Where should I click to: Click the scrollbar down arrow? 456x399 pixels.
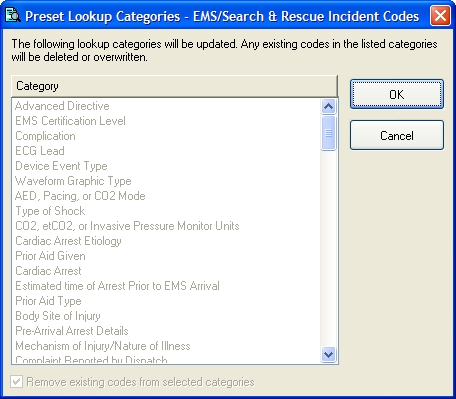[328, 355]
